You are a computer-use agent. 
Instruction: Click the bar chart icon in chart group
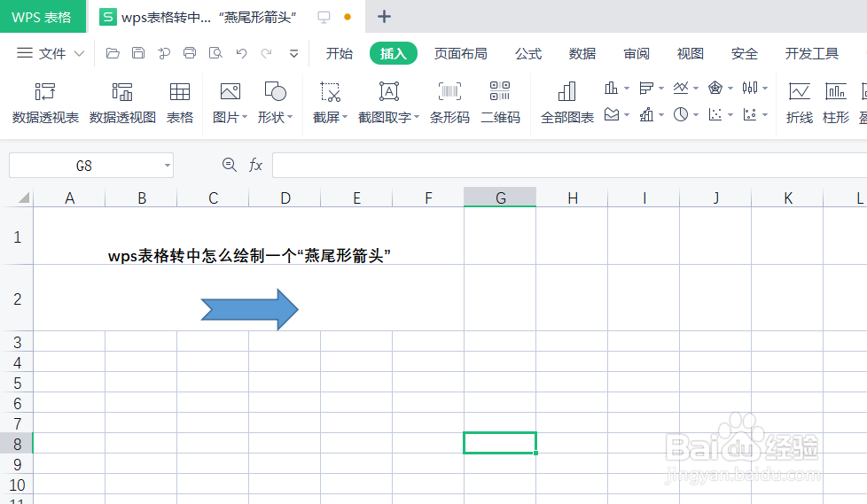[646, 88]
